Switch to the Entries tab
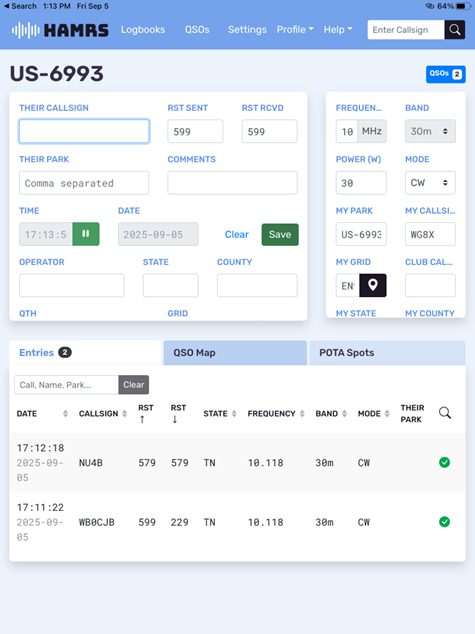Screen dimensions: 475x634 point(85,353)
